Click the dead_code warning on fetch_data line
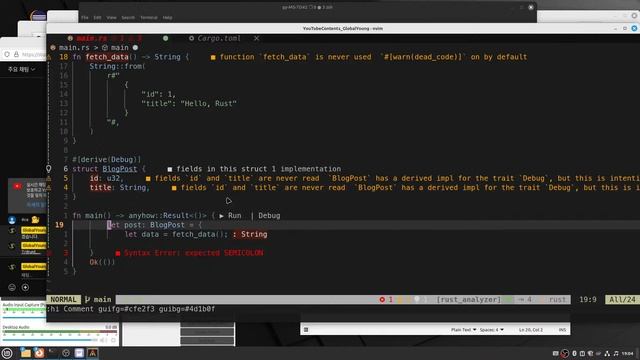 tap(369, 57)
